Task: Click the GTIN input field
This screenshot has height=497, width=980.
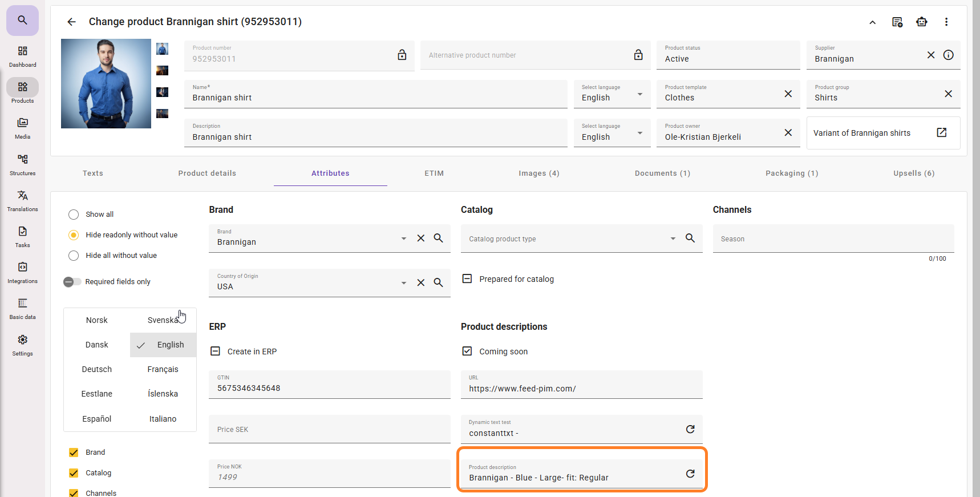Action: [x=329, y=387]
